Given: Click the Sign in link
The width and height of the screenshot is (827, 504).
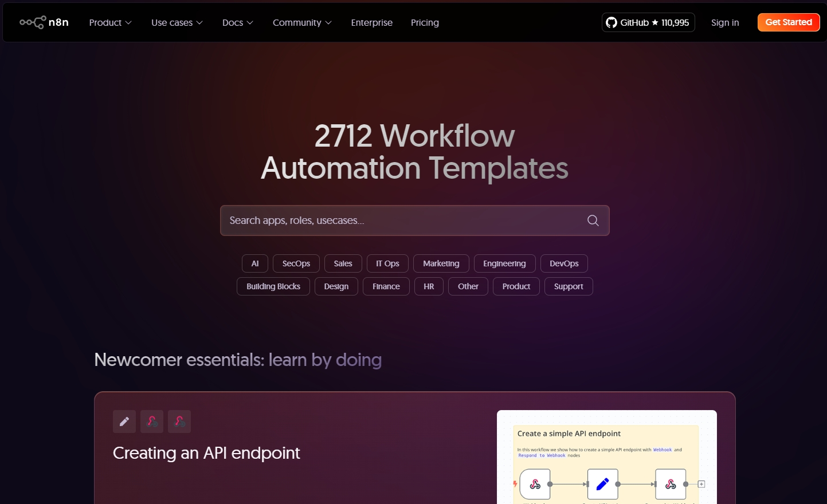Looking at the screenshot, I should tap(725, 22).
